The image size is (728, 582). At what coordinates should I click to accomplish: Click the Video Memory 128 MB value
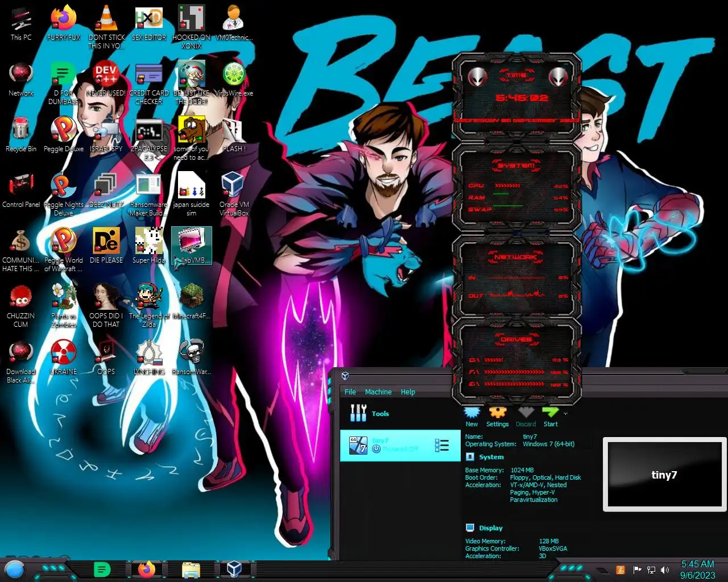click(x=549, y=541)
